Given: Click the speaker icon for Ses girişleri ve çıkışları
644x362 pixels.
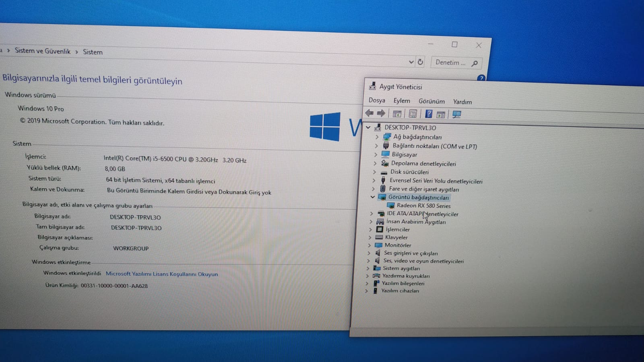Looking at the screenshot, I should coord(378,253).
